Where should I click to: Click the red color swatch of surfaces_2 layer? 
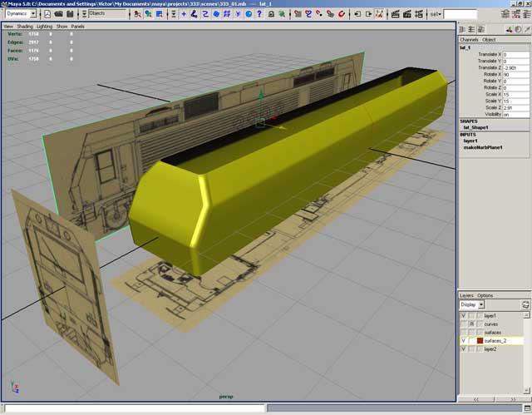(480, 341)
